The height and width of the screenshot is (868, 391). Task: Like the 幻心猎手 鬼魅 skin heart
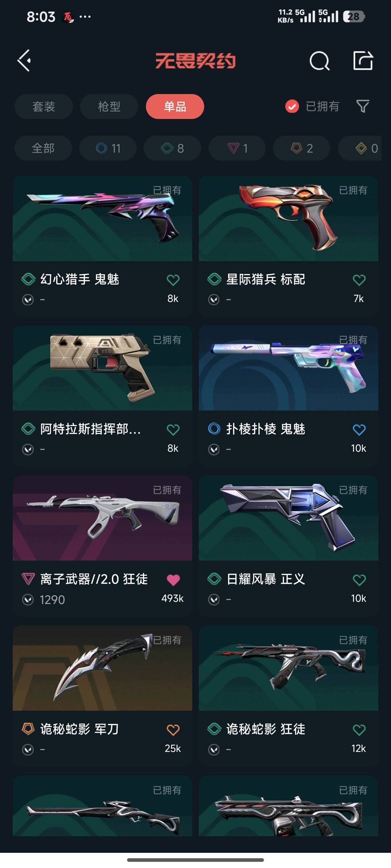pyautogui.click(x=173, y=280)
